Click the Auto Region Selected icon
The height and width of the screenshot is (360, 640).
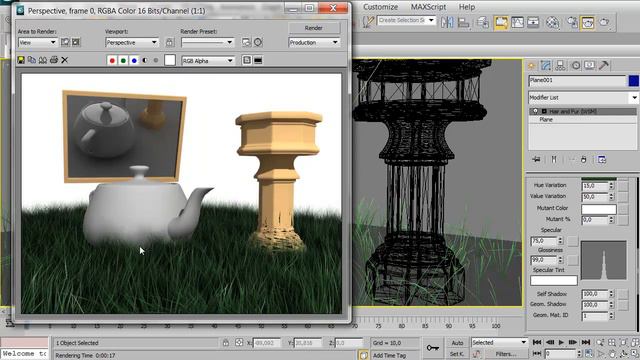pos(76,42)
